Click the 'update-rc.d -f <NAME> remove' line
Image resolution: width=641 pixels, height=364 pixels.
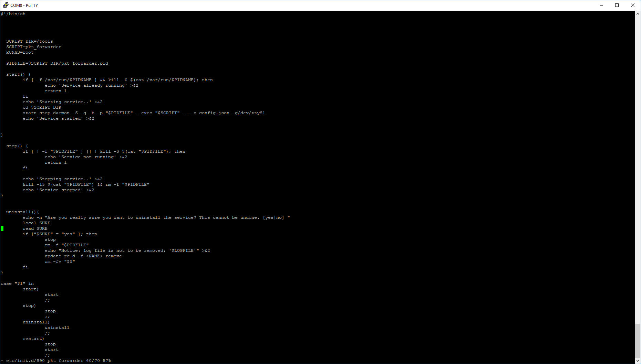83,256
